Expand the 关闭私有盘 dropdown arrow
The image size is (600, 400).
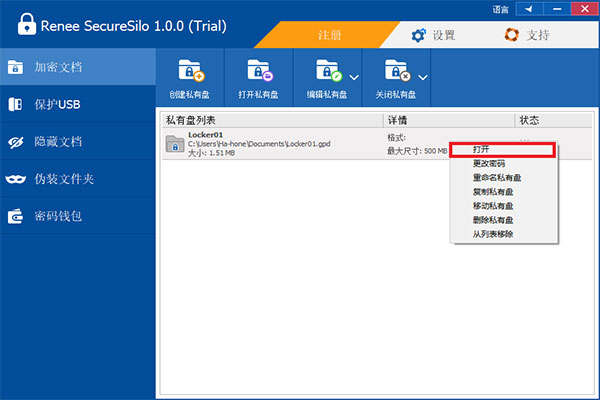[x=423, y=77]
